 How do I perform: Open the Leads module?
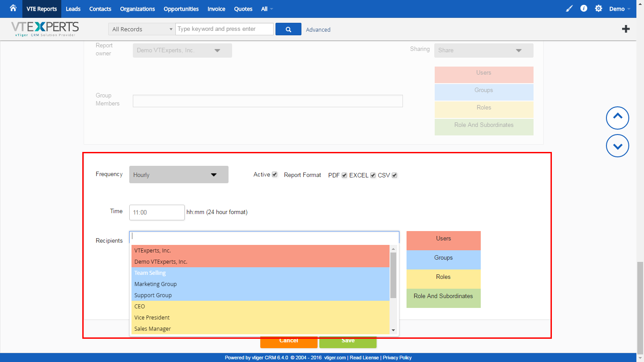click(73, 9)
